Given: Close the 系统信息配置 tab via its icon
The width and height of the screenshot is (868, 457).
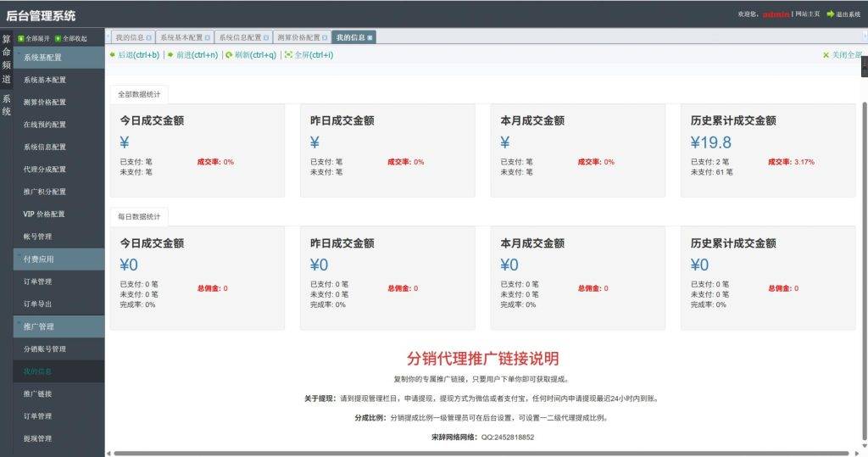Looking at the screenshot, I should (x=266, y=37).
